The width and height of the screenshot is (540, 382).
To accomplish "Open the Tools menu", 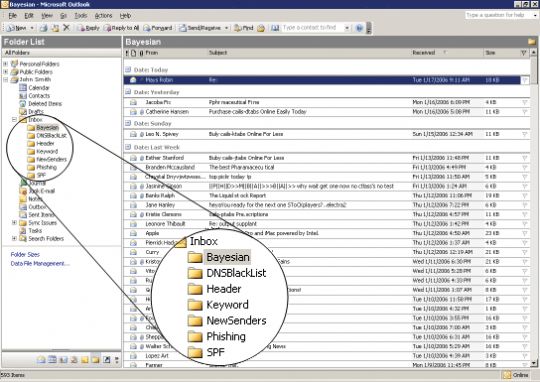I will pos(81,16).
